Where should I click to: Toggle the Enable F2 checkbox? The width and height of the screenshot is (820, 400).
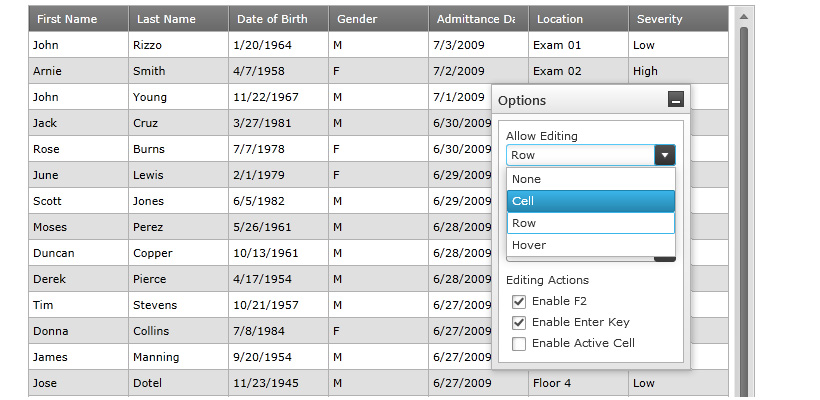pyautogui.click(x=519, y=302)
